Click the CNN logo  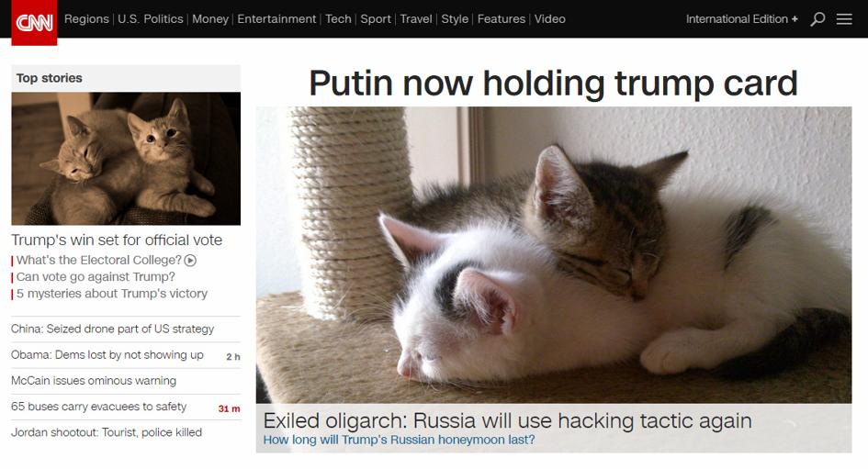tap(34, 22)
